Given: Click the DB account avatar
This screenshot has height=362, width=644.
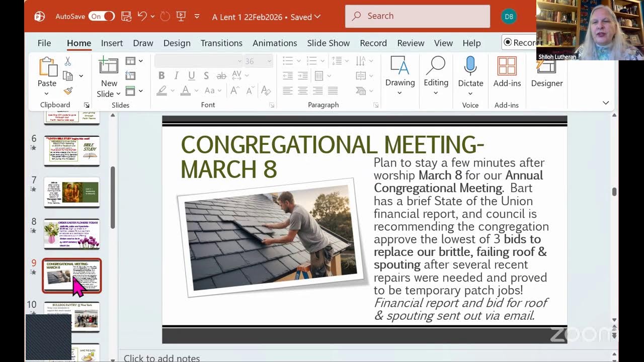Looking at the screenshot, I should click(x=509, y=17).
